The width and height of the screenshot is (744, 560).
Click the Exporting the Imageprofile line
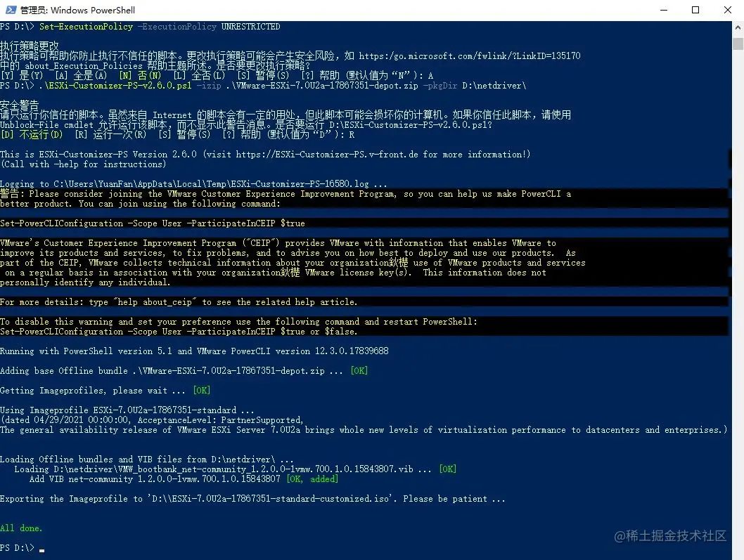coord(252,499)
